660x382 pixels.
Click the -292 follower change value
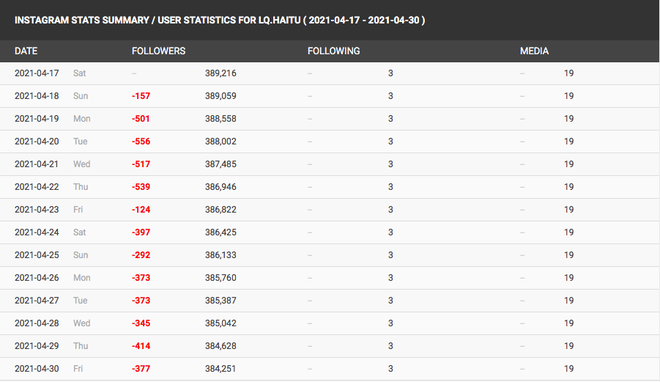pos(141,255)
